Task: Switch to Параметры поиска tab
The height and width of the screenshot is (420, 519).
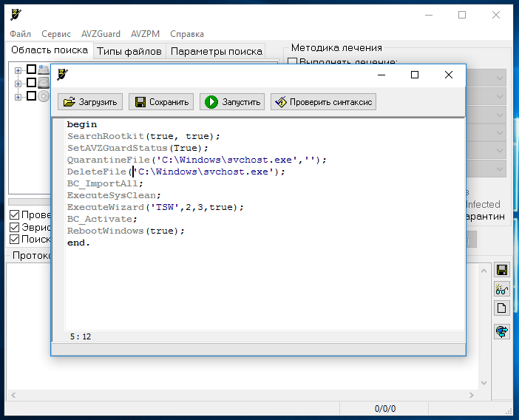Action: (x=217, y=51)
